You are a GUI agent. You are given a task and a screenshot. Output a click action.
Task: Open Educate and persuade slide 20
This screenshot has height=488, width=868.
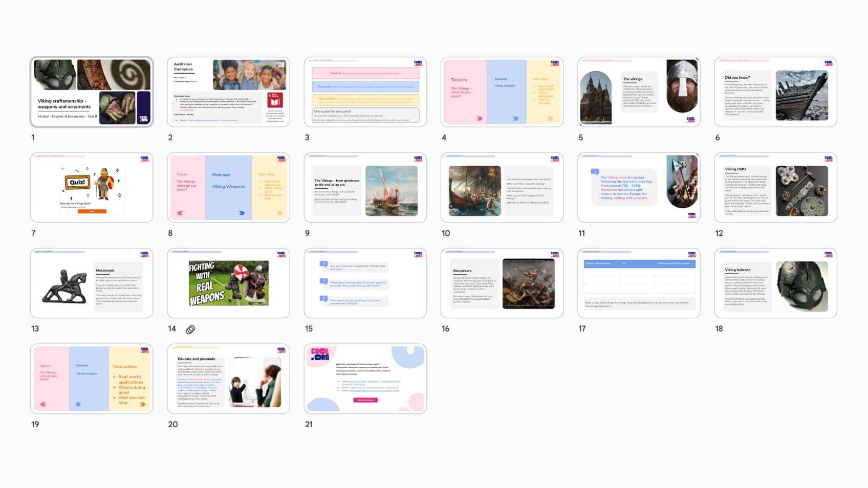pyautogui.click(x=228, y=379)
